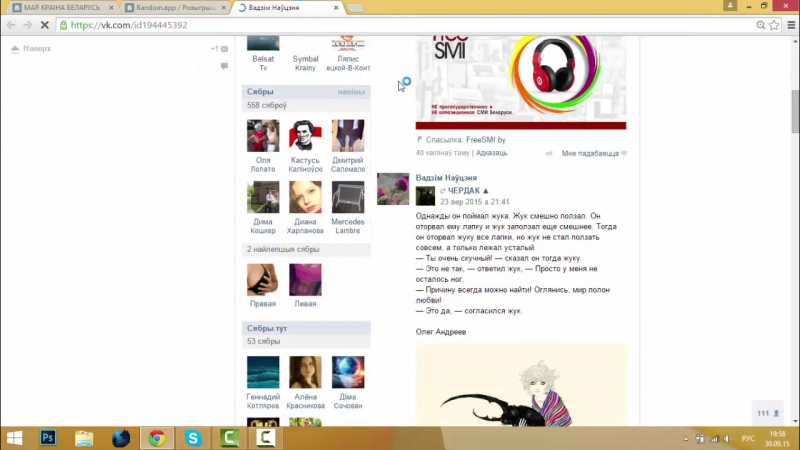Click "Адказаць" to reply to the post

tap(491, 153)
